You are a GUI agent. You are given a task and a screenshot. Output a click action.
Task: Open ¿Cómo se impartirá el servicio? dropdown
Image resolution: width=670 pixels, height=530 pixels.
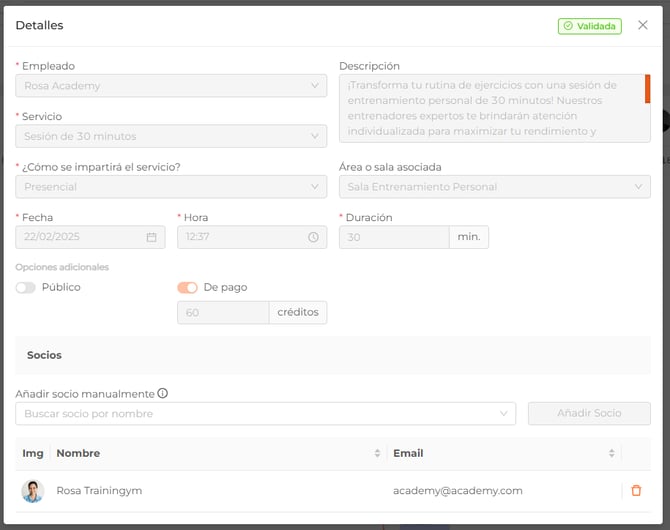click(171, 187)
